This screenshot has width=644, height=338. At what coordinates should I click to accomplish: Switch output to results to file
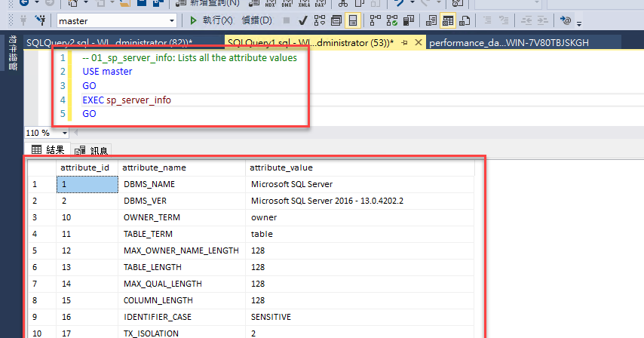[x=465, y=20]
